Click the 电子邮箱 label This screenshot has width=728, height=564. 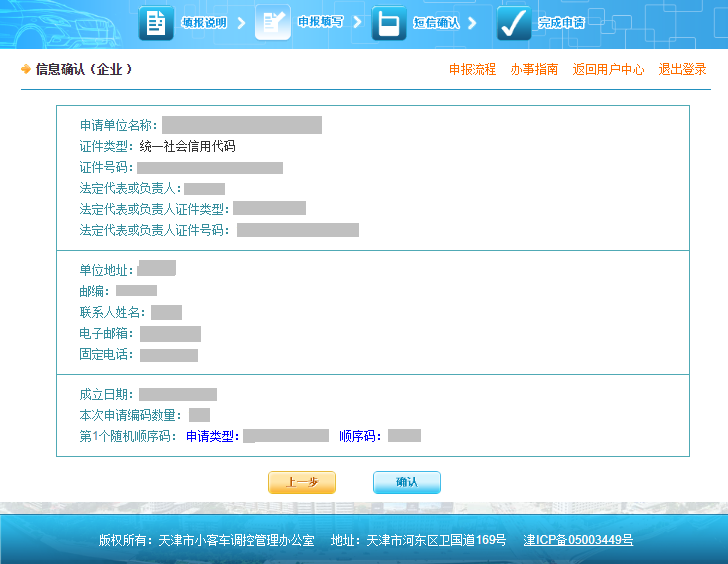pyautogui.click(x=106, y=333)
